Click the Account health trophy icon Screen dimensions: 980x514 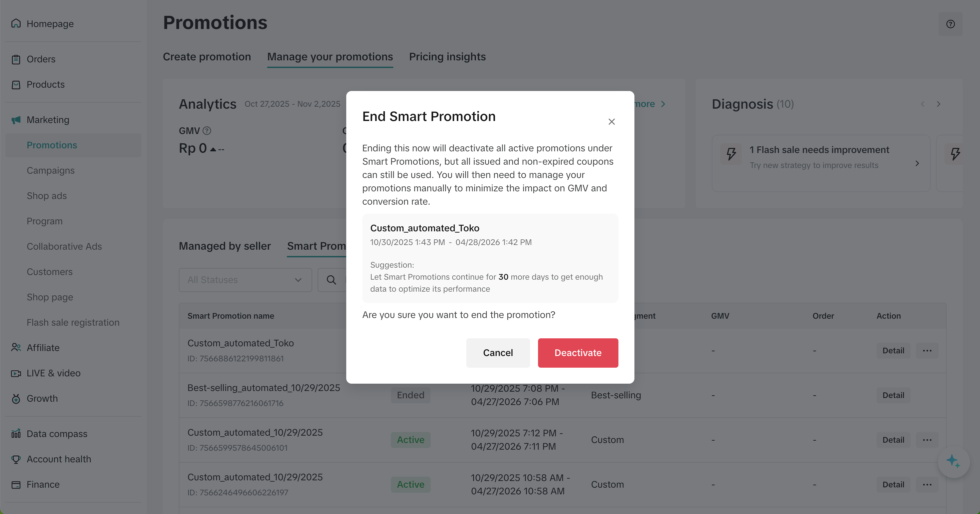[x=16, y=459]
